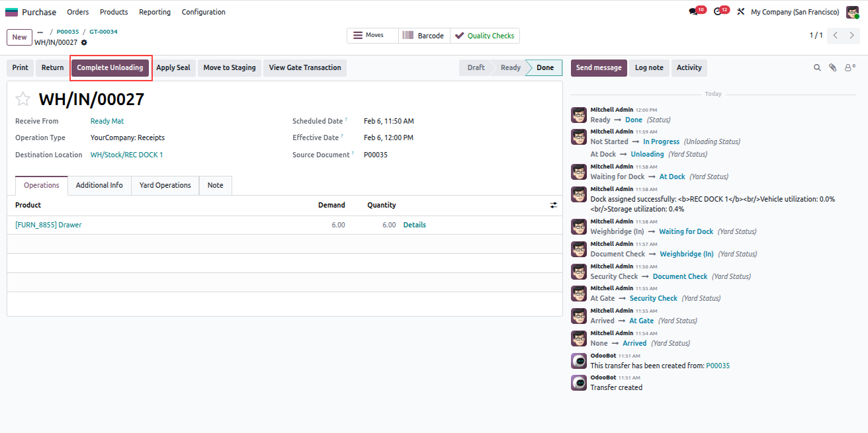This screenshot has width=868, height=433.
Task: Open the Reporting menu
Action: (155, 12)
